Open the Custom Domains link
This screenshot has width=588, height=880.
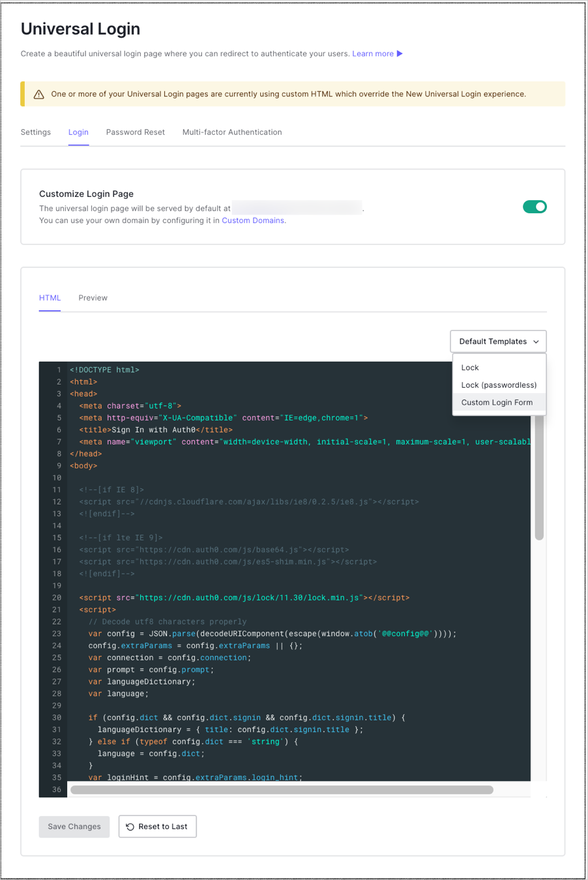point(253,220)
